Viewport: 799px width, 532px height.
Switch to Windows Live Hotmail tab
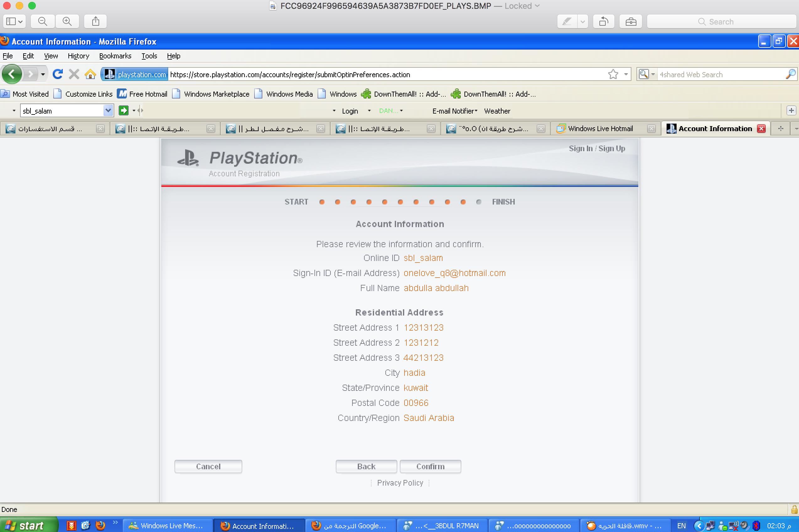(x=600, y=129)
